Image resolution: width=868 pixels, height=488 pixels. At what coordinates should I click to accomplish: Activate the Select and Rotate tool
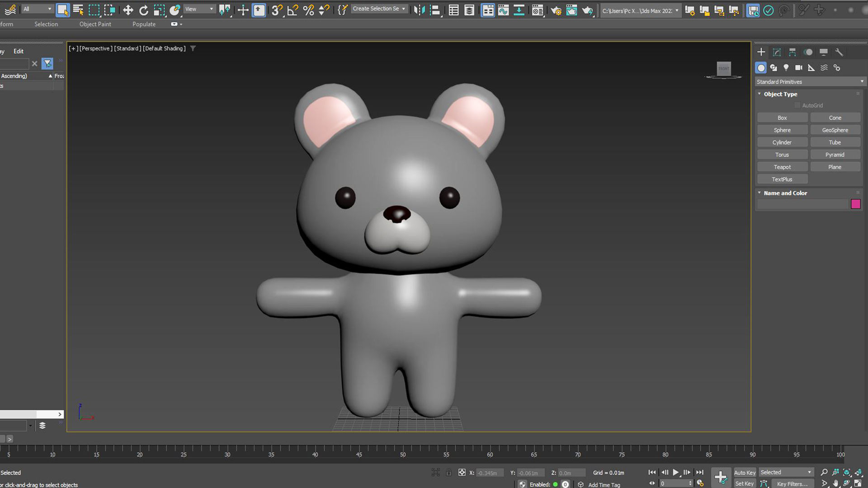pos(143,9)
